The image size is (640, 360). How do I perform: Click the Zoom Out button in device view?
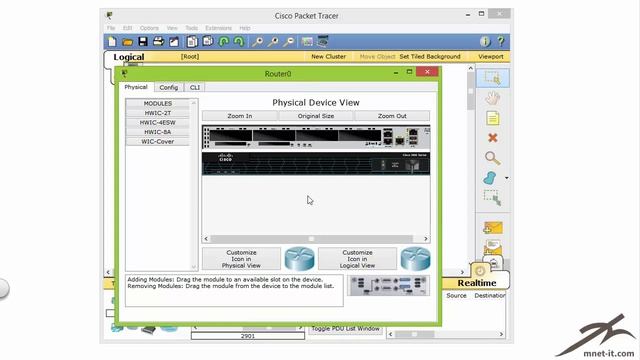392,116
